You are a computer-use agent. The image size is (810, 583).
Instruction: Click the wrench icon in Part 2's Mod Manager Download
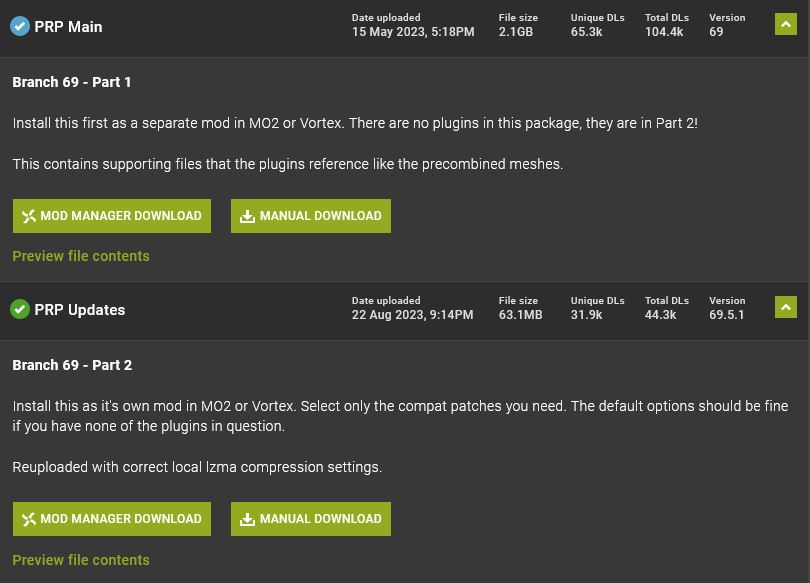(29, 519)
